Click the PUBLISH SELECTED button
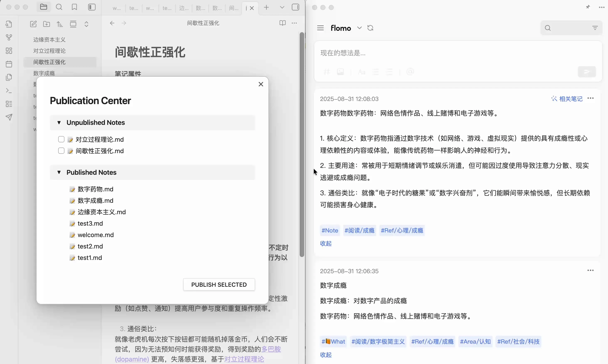608x364 pixels. pyautogui.click(x=219, y=284)
